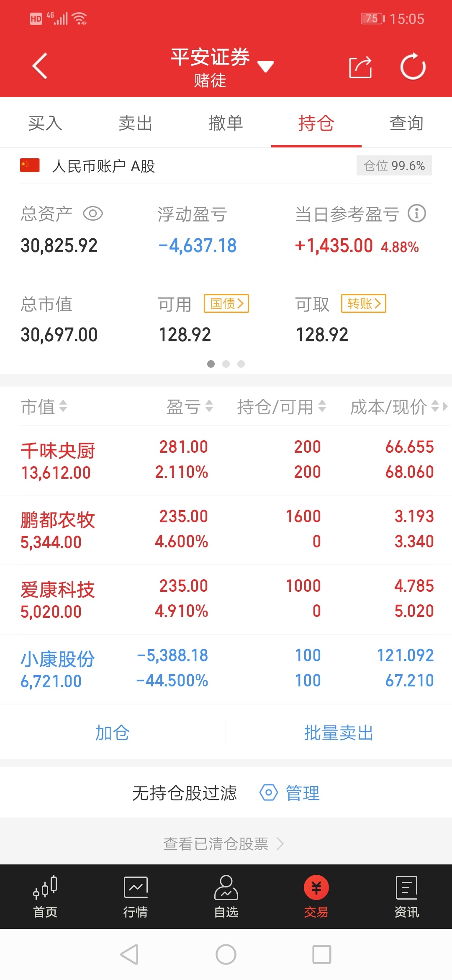The image size is (452, 980).
Task: Sort holdings by 盈亏 column
Action: (190, 406)
